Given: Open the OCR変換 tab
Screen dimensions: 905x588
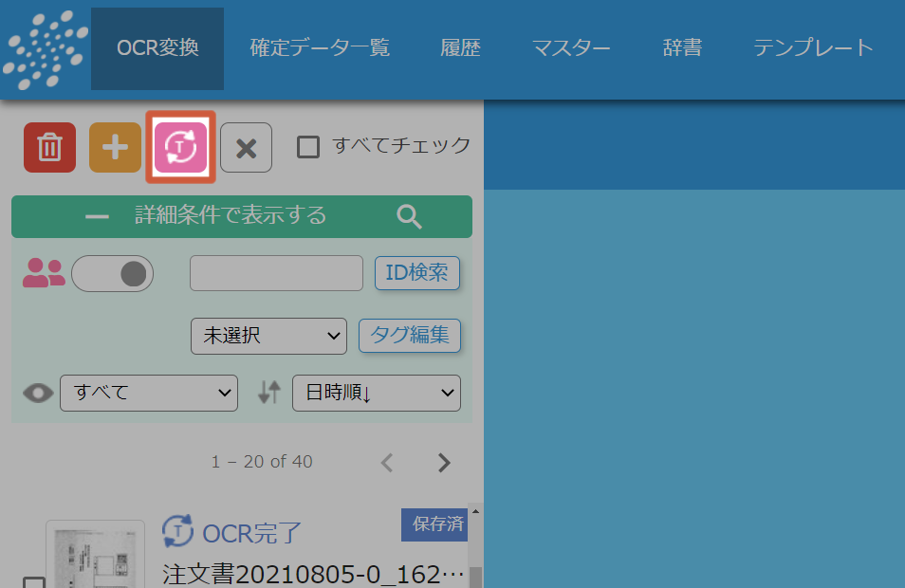Looking at the screenshot, I should point(157,48).
